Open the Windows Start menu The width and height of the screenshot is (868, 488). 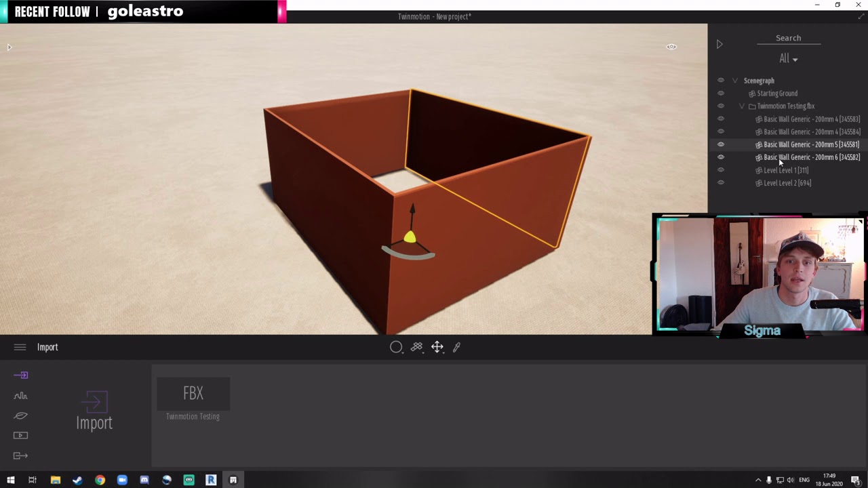pos(10,480)
